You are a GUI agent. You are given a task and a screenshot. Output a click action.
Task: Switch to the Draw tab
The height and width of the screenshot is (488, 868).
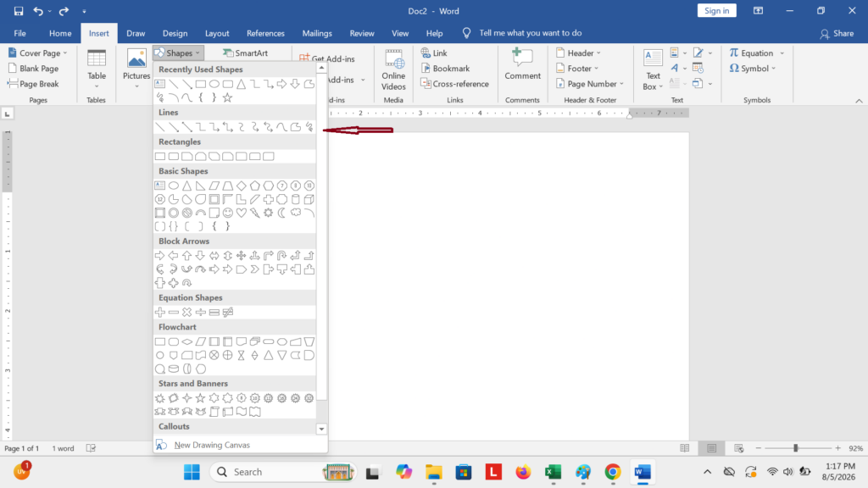point(136,33)
